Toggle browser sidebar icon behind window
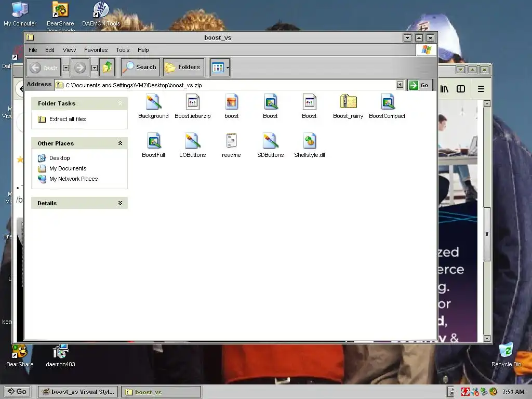This screenshot has height=399, width=532. coord(461,89)
